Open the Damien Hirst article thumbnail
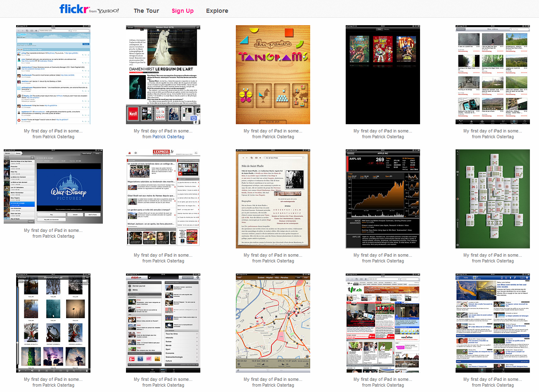 163,75
